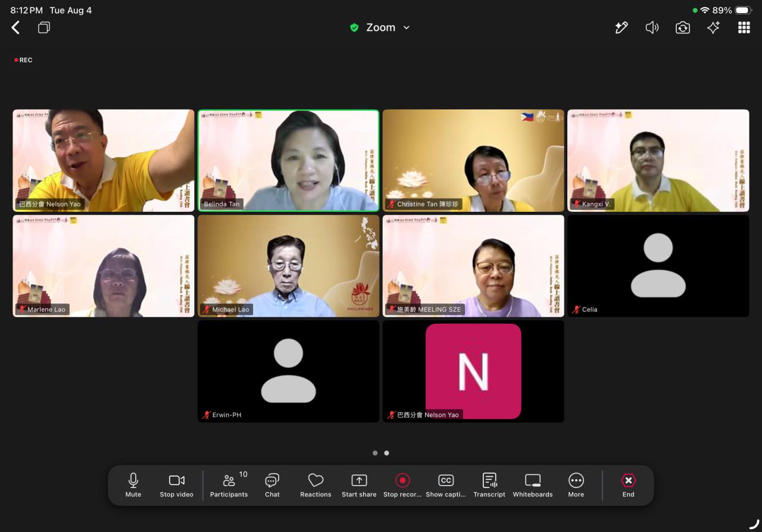The width and height of the screenshot is (762, 532).
Task: Go back with the left chevron
Action: (x=15, y=27)
